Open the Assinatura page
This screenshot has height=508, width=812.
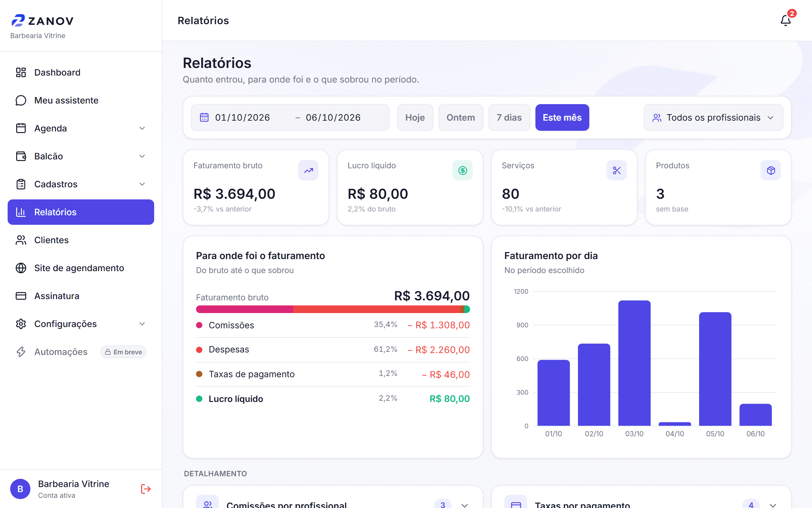coord(81,296)
